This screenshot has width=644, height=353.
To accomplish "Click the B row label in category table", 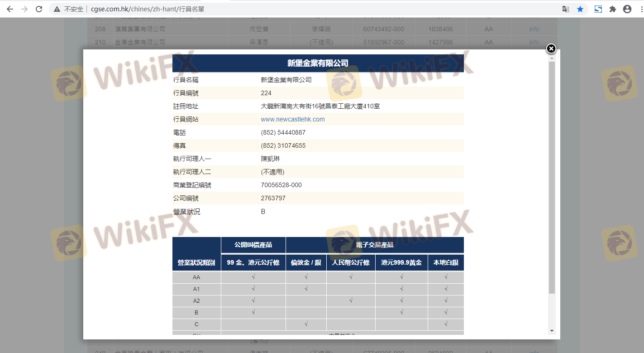I will click(196, 313).
